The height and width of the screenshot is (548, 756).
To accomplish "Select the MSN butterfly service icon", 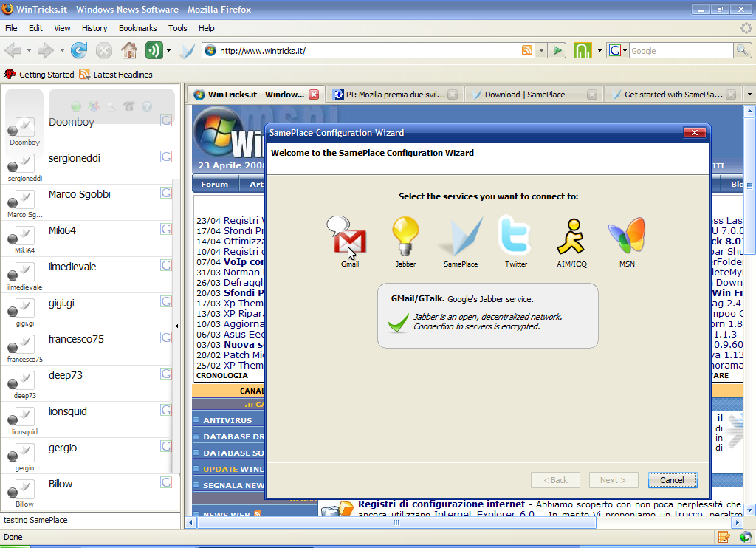I will tap(627, 236).
